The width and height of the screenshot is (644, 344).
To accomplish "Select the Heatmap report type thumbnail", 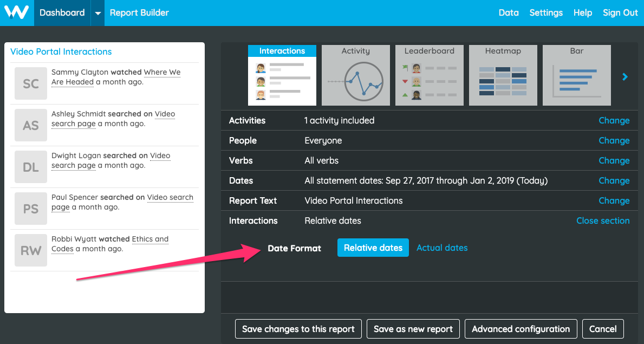I will [503, 75].
